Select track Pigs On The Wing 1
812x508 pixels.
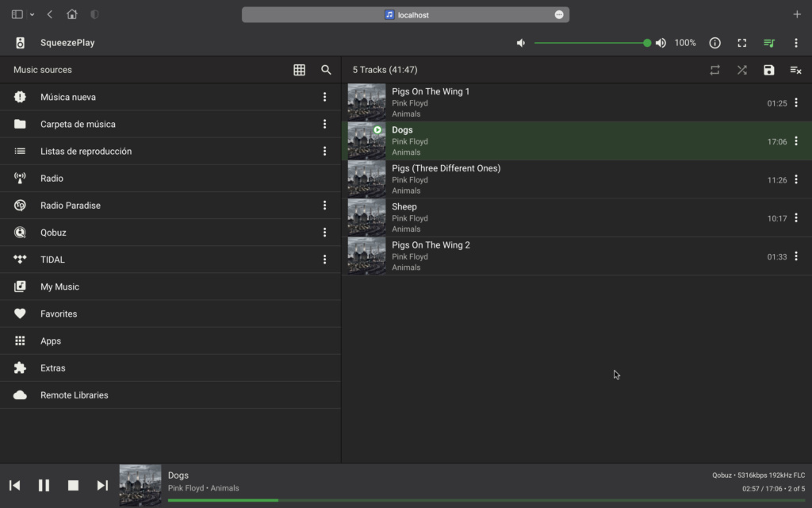577,102
